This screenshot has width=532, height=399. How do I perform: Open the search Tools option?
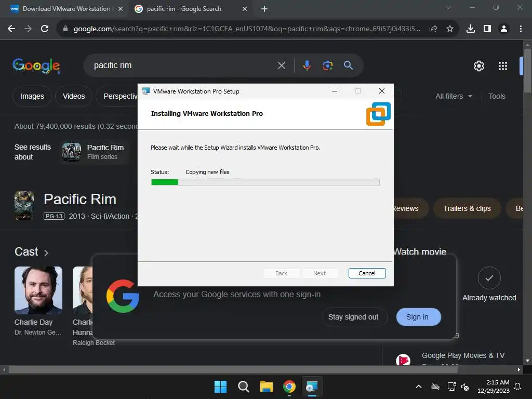(x=497, y=96)
